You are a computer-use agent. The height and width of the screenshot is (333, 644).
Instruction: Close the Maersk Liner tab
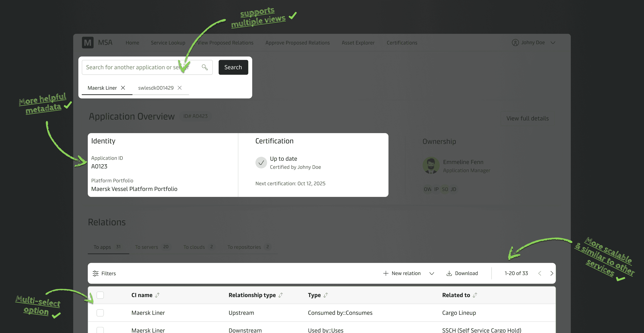tap(123, 88)
